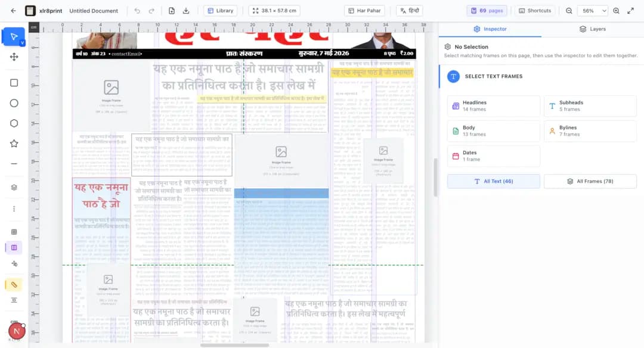Select the circle shape tool

click(x=14, y=103)
